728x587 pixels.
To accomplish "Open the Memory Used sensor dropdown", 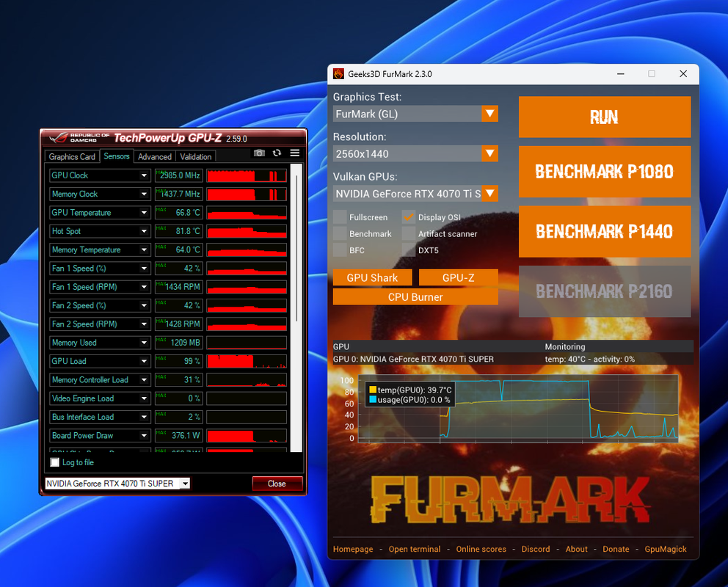I will pos(144,343).
